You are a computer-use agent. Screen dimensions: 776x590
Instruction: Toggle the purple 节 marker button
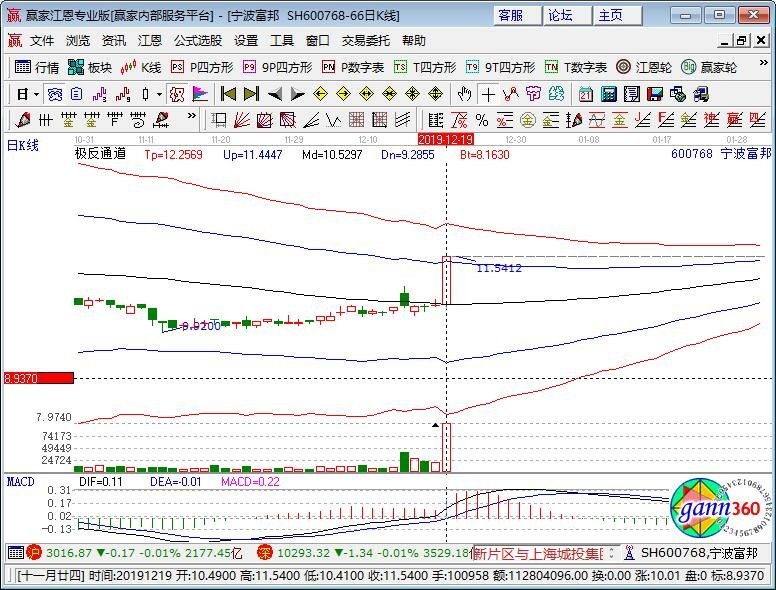534,94
